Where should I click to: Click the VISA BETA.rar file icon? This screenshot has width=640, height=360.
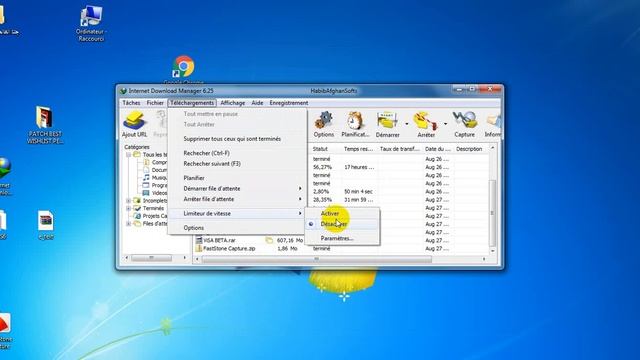(199, 240)
